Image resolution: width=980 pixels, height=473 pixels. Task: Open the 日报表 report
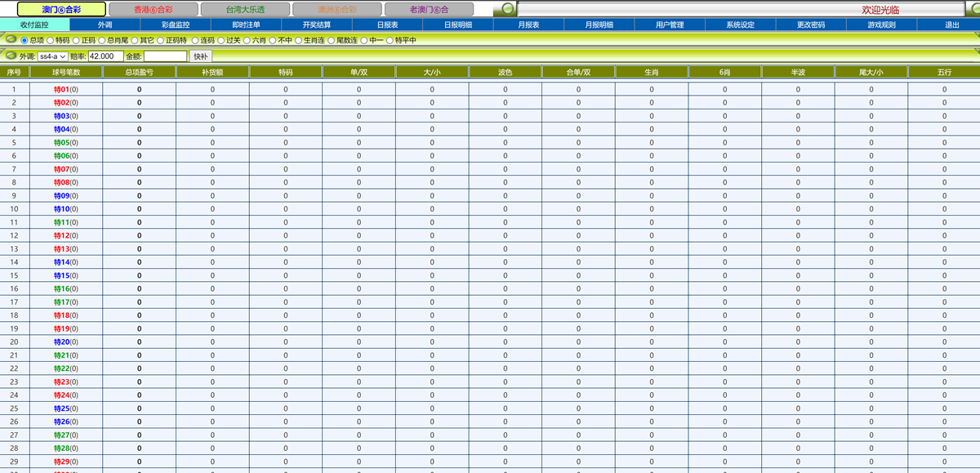[387, 25]
